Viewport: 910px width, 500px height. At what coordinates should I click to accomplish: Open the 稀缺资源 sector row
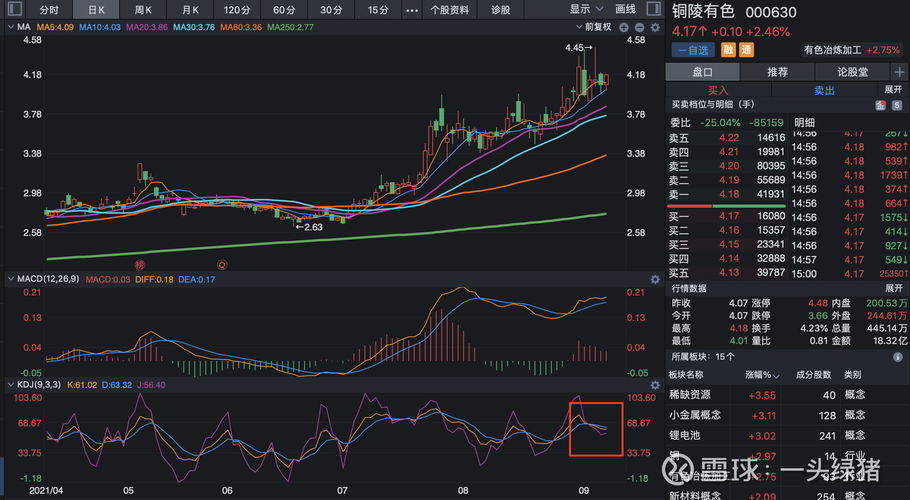click(x=786, y=395)
